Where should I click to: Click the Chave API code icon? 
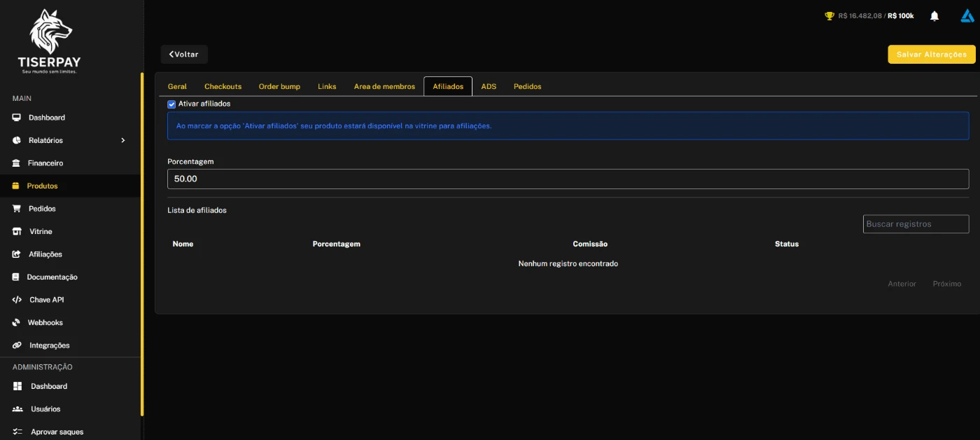click(x=17, y=300)
